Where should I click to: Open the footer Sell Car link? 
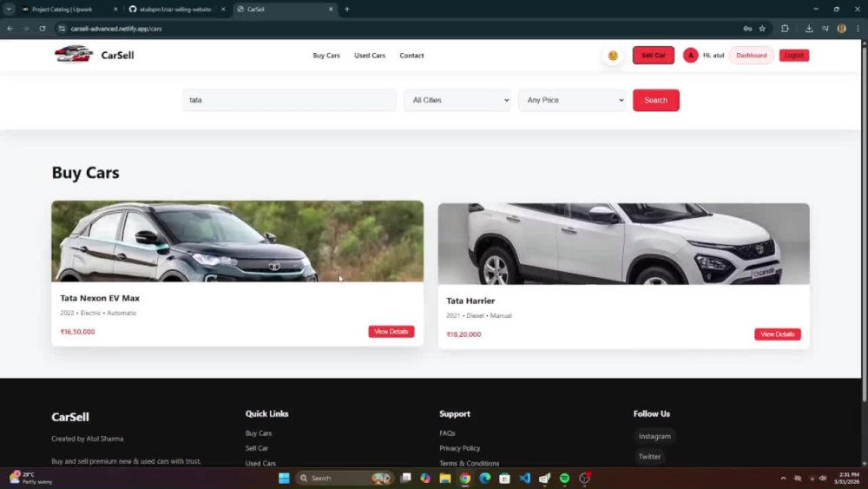pyautogui.click(x=256, y=448)
